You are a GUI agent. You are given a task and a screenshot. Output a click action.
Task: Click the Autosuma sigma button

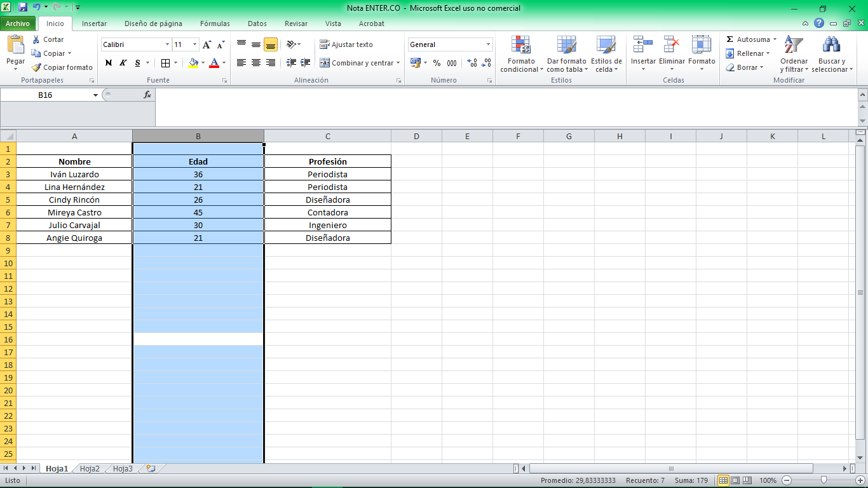(747, 39)
